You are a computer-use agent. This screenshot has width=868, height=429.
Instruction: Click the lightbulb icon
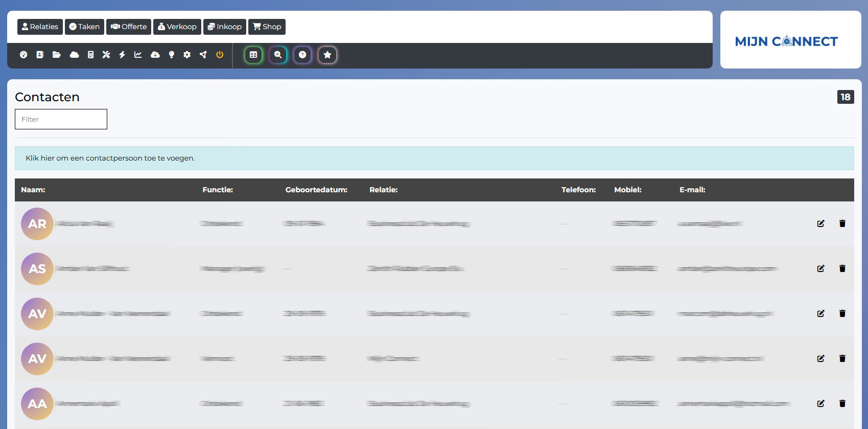[172, 55]
